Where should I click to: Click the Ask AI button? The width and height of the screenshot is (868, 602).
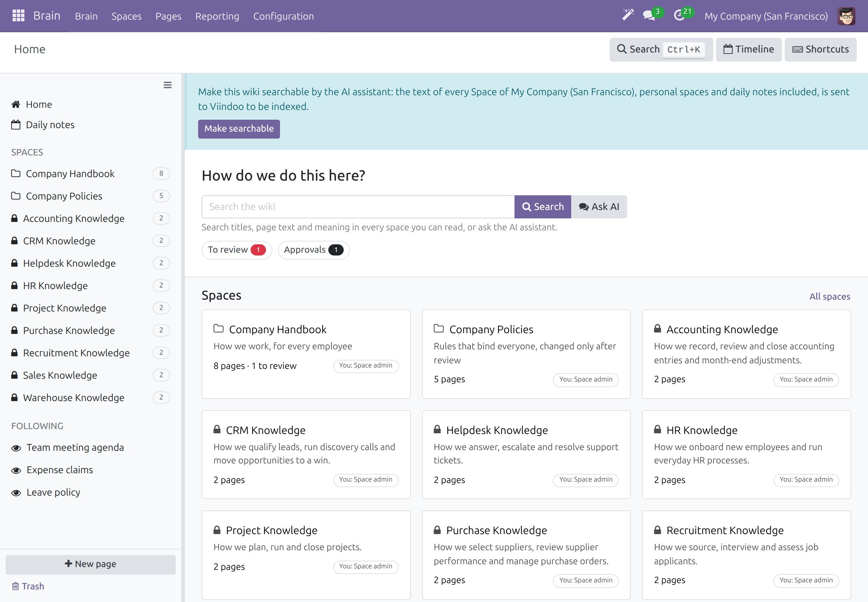click(x=599, y=207)
